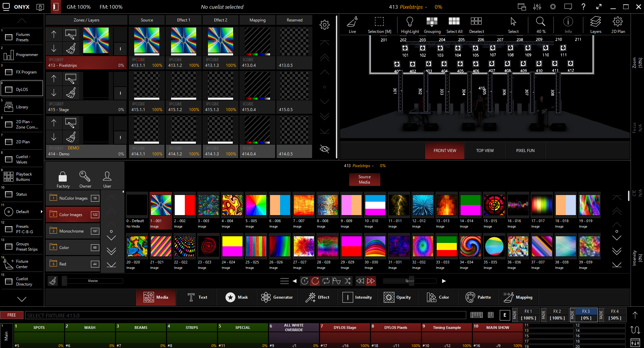Expand sidebar list with bottom chevron
644x348 pixels.
(22, 299)
